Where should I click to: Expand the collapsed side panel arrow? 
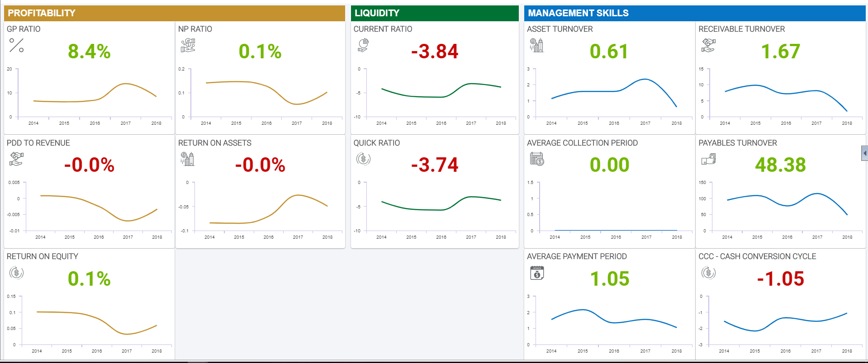(864, 153)
